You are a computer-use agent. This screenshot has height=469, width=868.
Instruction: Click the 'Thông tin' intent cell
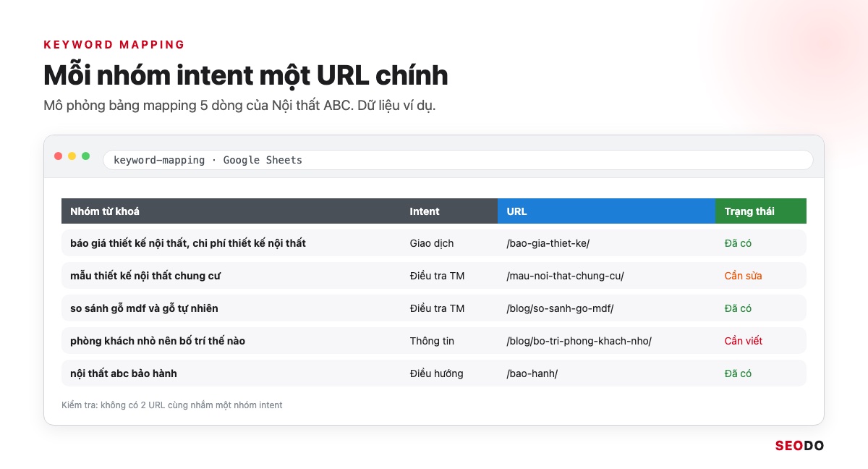coord(432,341)
